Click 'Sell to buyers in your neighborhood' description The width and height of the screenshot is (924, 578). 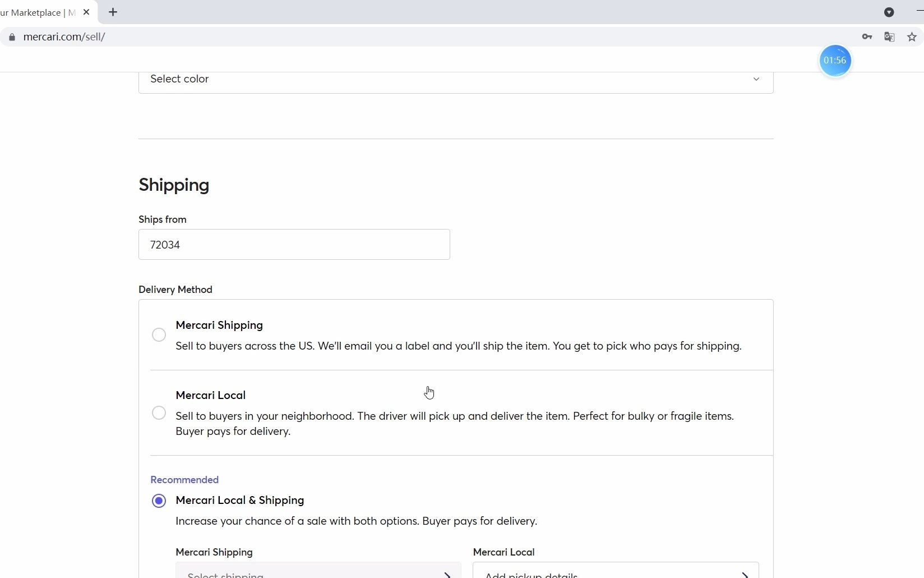pyautogui.click(x=455, y=424)
